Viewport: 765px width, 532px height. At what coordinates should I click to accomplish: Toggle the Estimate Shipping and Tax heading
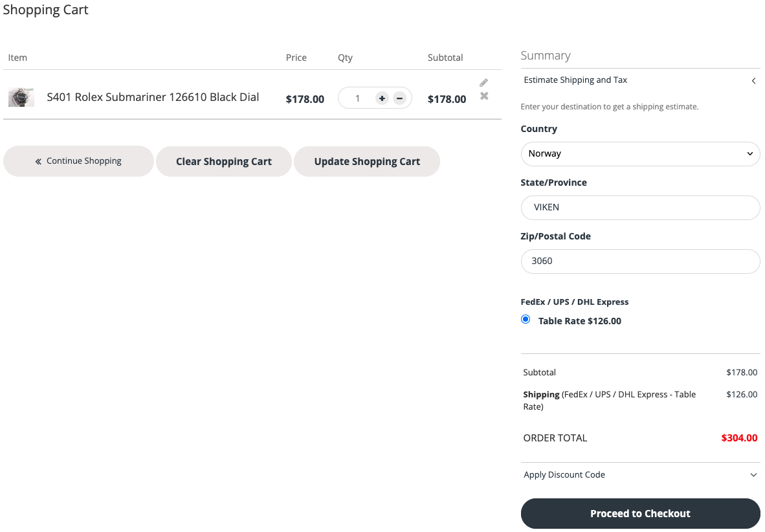coord(575,80)
